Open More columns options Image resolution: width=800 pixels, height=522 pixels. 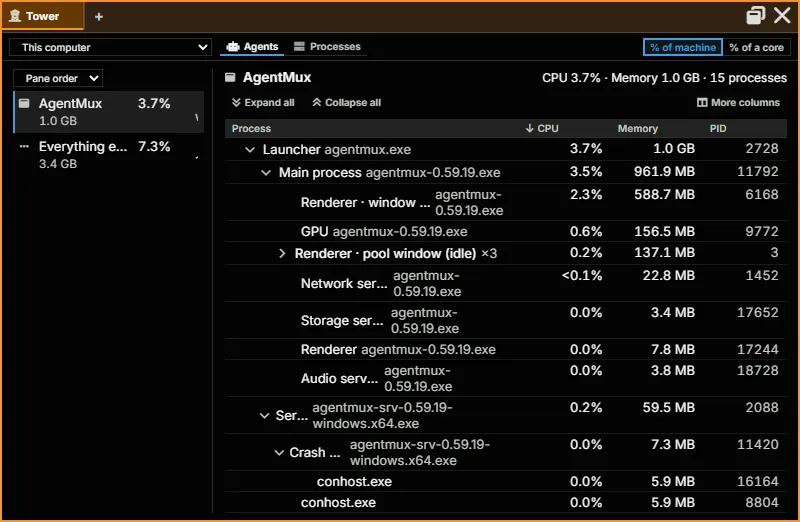pyautogui.click(x=738, y=103)
